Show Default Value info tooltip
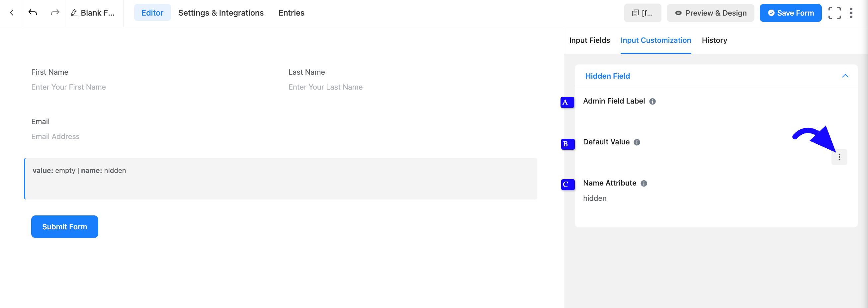 [x=637, y=142]
